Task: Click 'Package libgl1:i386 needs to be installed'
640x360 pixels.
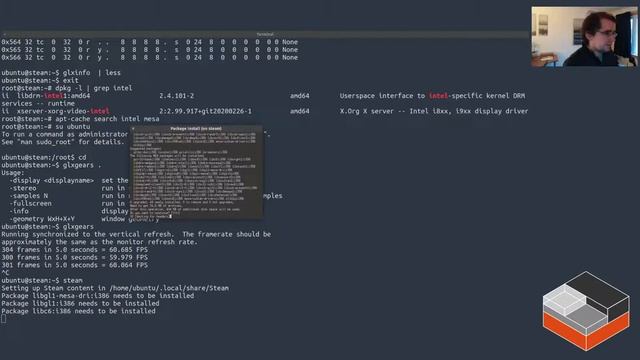Action: 80,304
